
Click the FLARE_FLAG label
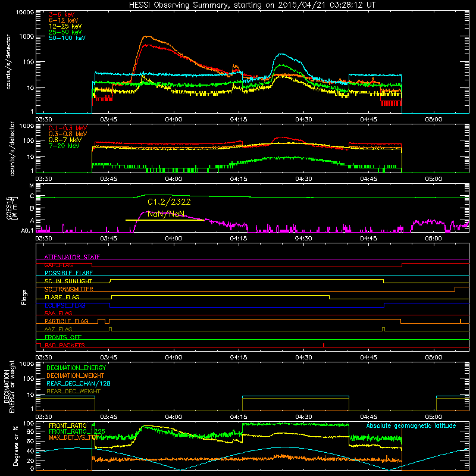pyautogui.click(x=62, y=297)
